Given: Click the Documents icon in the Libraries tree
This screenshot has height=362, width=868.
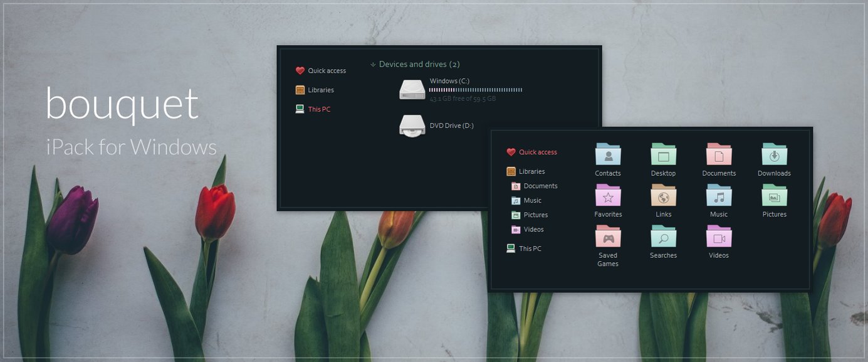Looking at the screenshot, I should coord(516,186).
